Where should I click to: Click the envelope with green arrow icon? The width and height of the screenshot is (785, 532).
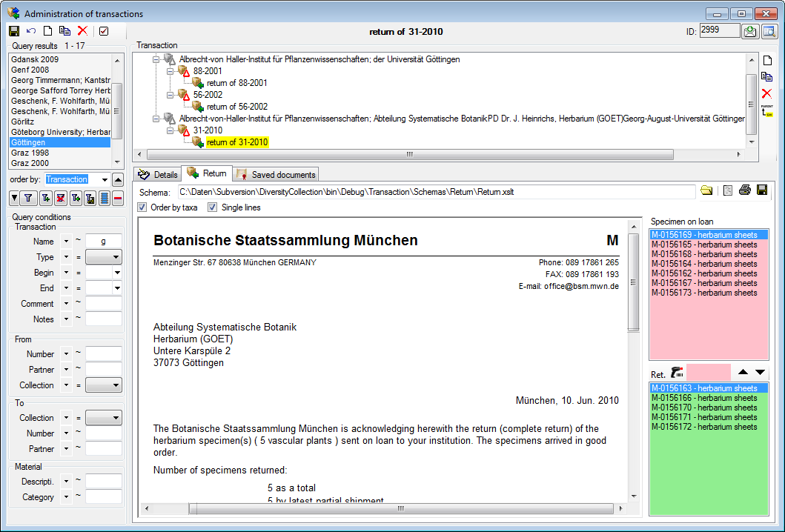750,32
